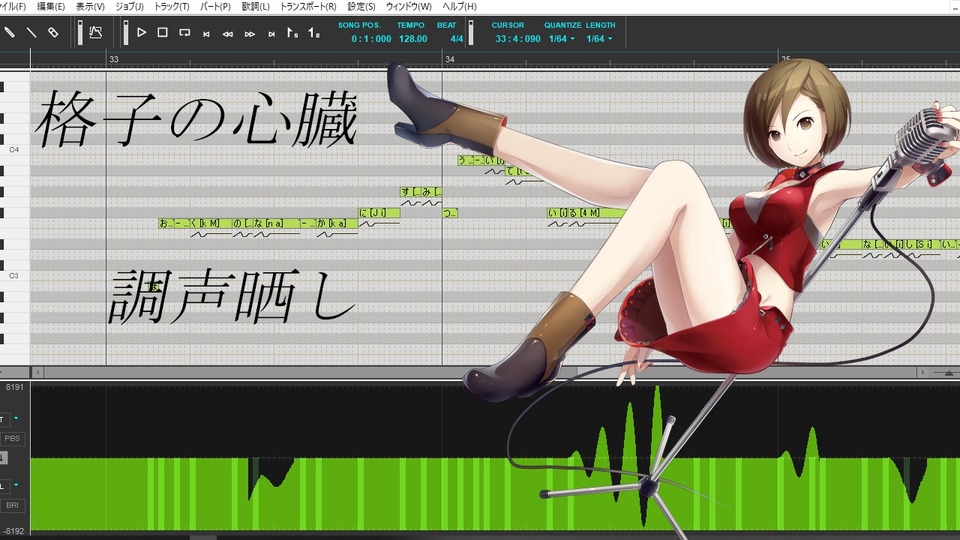Open the トラック(T) menu

pos(171,6)
